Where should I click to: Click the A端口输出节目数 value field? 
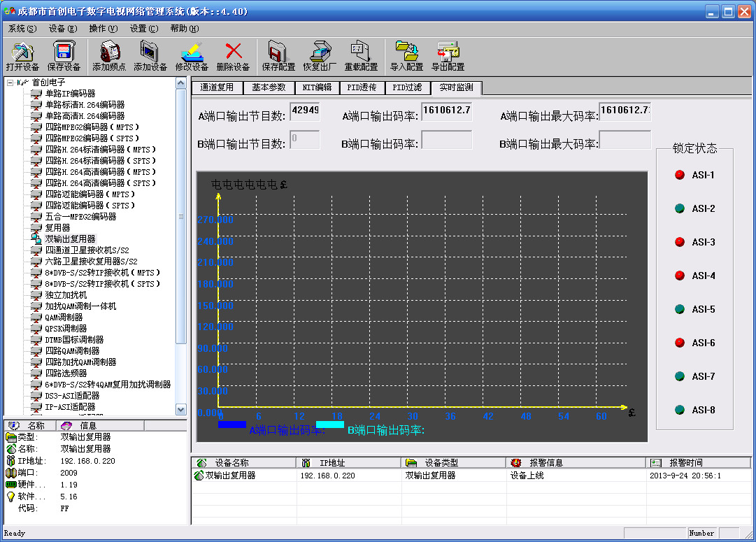pos(305,111)
